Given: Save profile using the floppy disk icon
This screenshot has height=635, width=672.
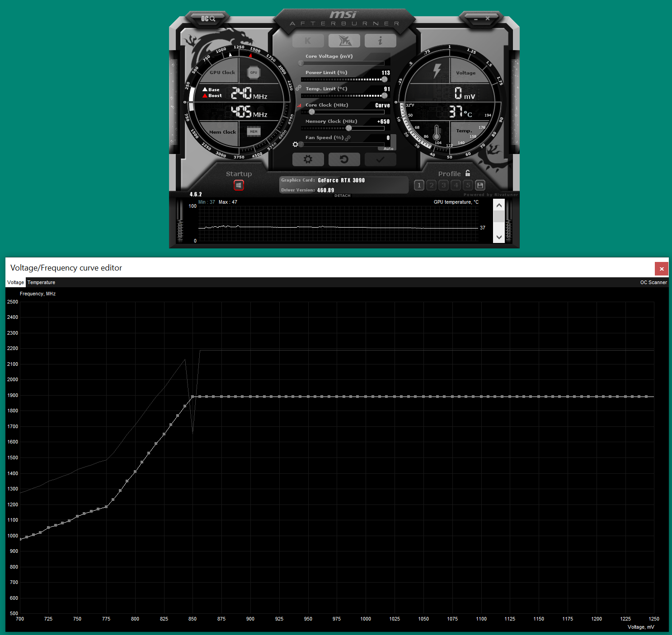Looking at the screenshot, I should 480,185.
